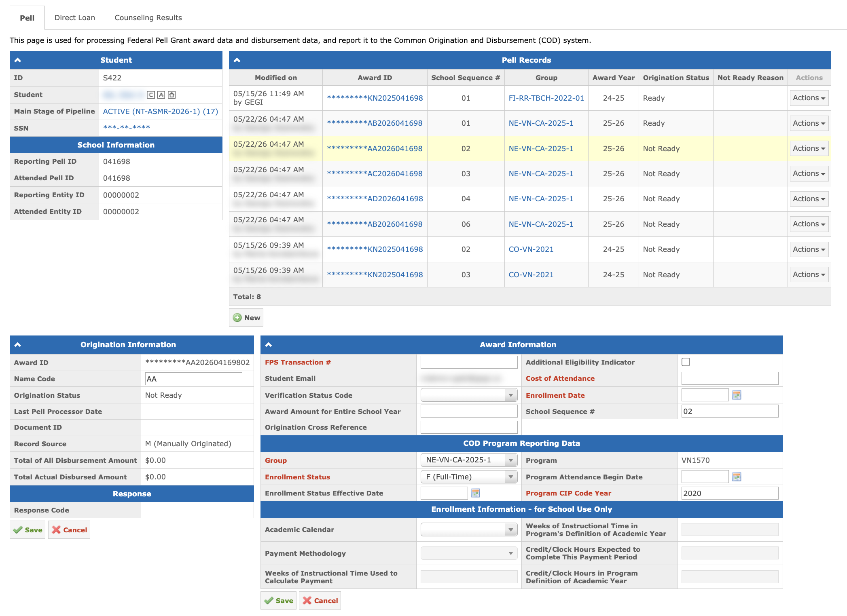Screen dimensions: 847x616
Task: Cancel changes in Award Information panel
Action: 320,601
